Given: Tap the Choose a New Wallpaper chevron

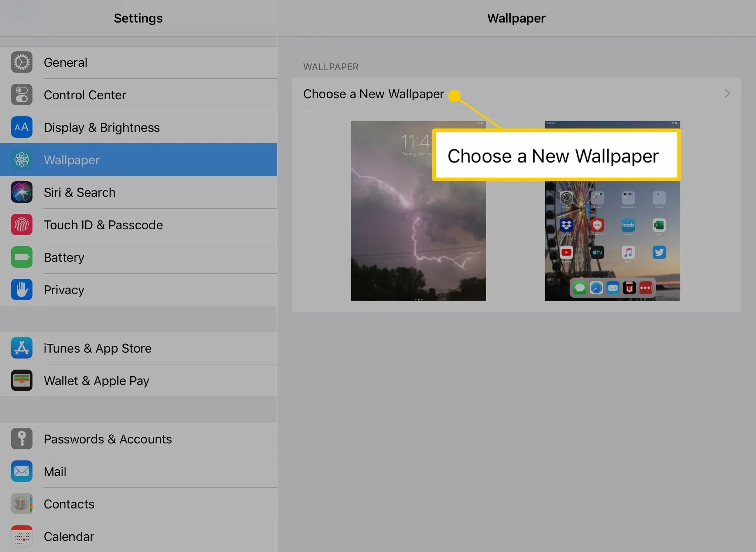Looking at the screenshot, I should [726, 94].
